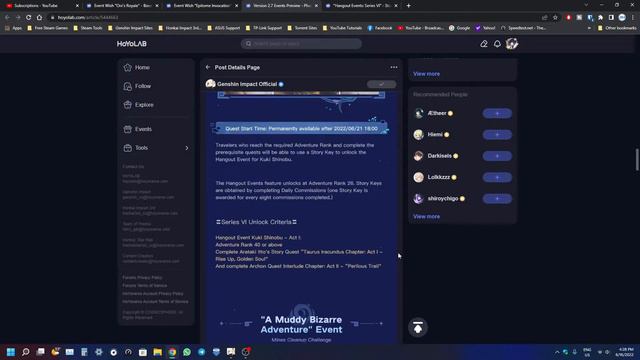Open shiroychigo profile name
The image size is (640, 360).
tap(443, 199)
